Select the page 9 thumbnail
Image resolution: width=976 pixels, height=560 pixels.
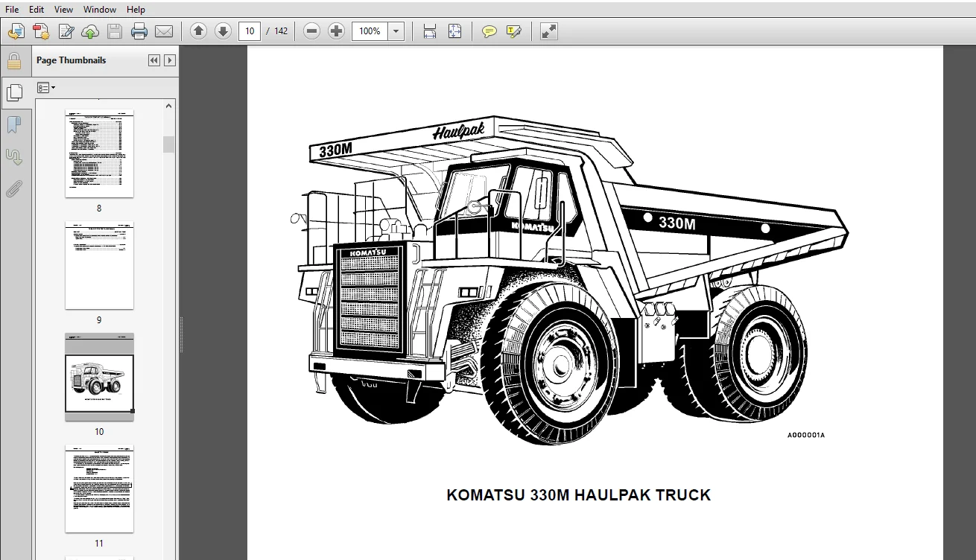(x=99, y=265)
